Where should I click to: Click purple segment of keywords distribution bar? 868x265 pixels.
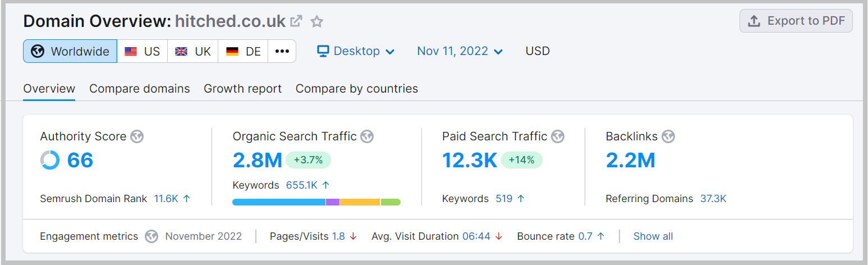[333, 202]
